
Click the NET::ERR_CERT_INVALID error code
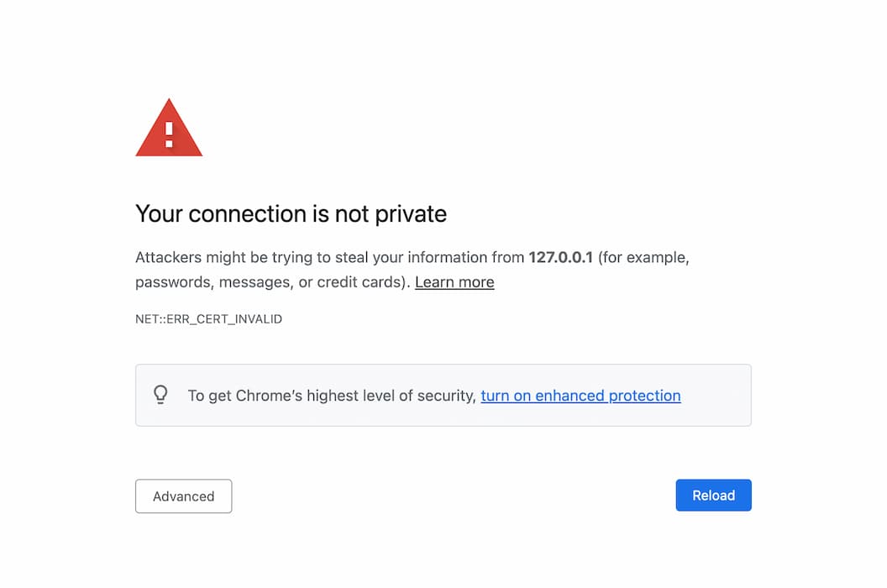coord(208,319)
